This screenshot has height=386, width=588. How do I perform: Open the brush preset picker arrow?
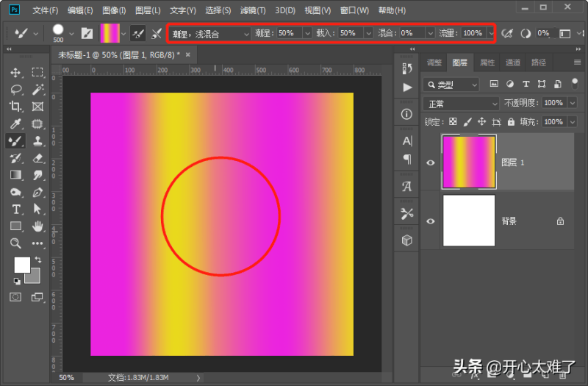[71, 34]
